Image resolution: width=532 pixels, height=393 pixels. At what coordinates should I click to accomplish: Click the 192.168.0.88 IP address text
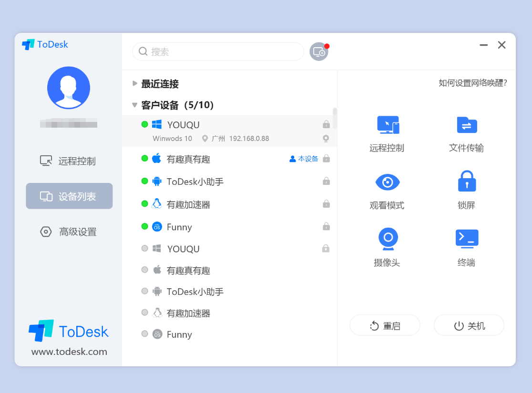tap(249, 138)
